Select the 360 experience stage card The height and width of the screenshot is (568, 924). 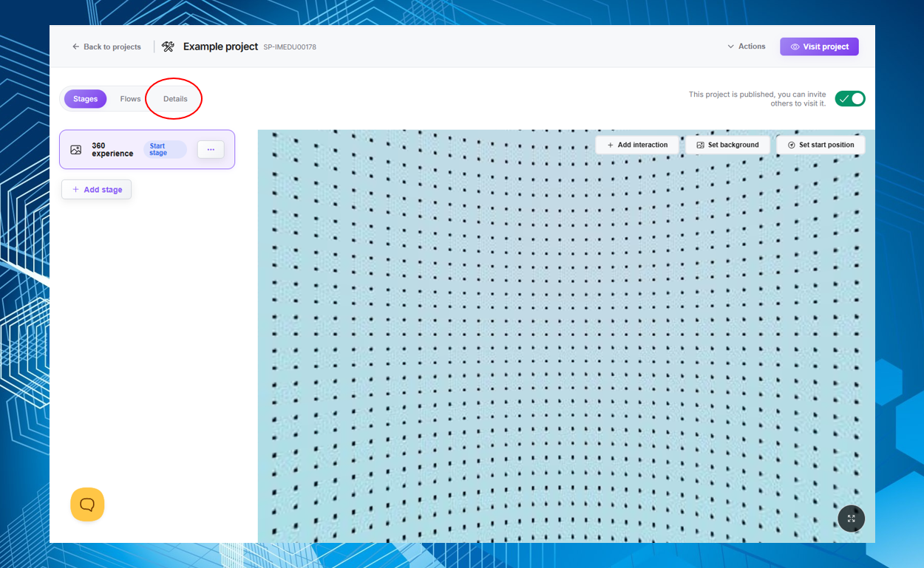click(x=147, y=149)
